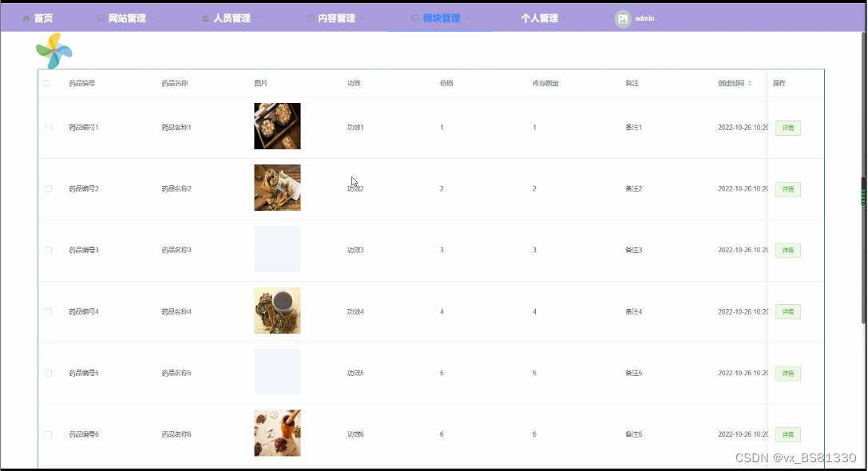868x471 pixels.
Task: Go to the 首页 menu item
Action: (x=43, y=18)
